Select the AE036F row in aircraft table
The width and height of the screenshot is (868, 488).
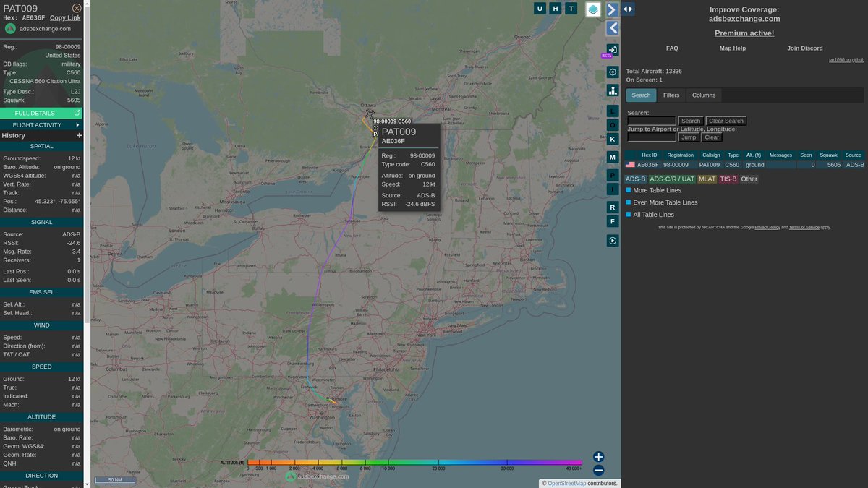(x=744, y=165)
